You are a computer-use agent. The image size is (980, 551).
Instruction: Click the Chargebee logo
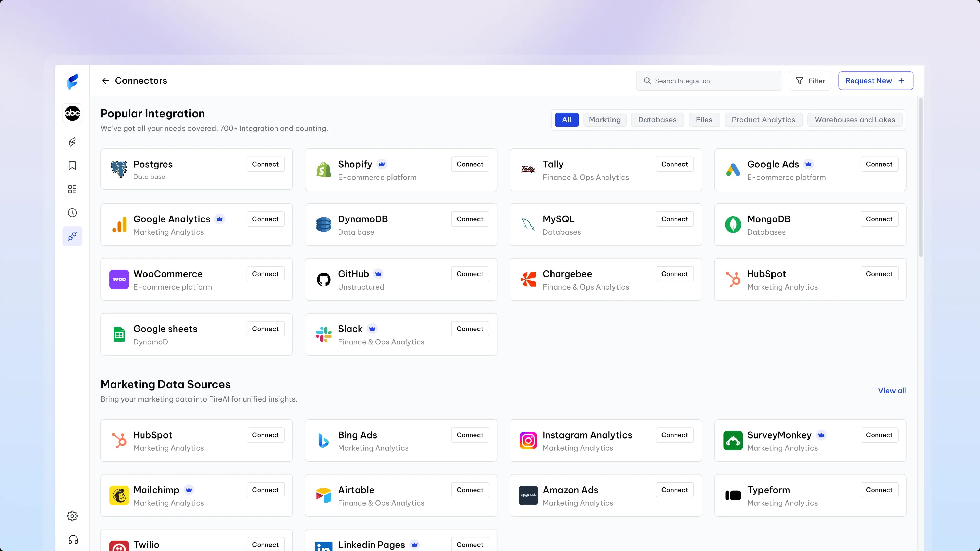[x=528, y=280]
